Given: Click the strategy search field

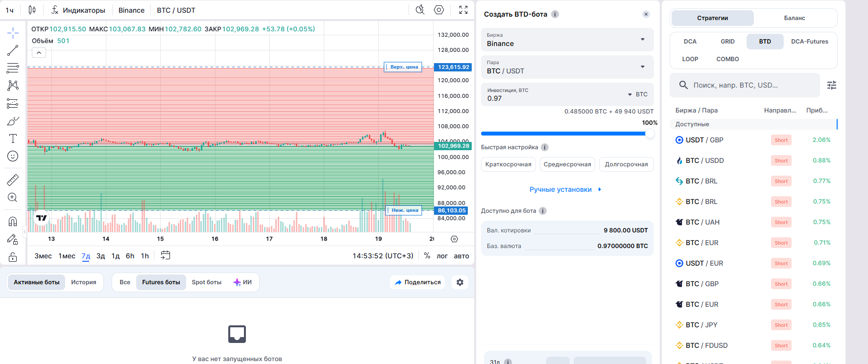Looking at the screenshot, I should point(745,85).
